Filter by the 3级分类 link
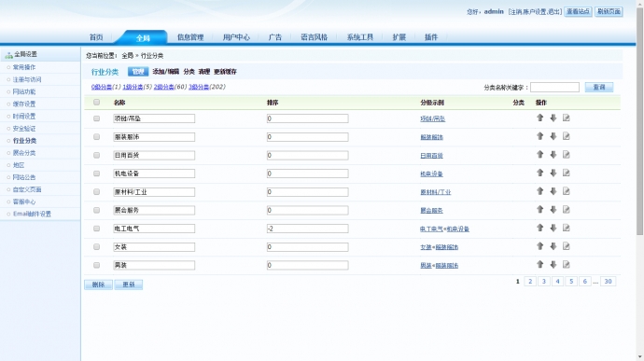644x361 pixels. tap(199, 87)
